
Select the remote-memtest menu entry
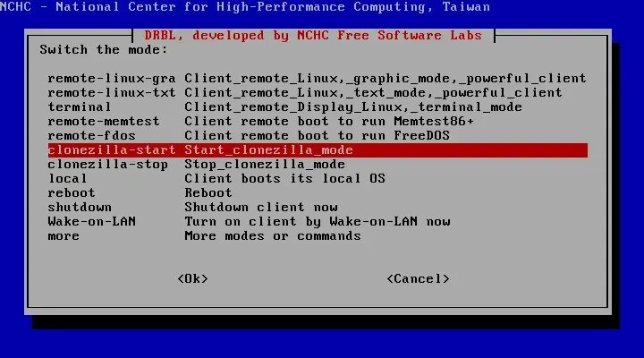[x=318, y=121]
